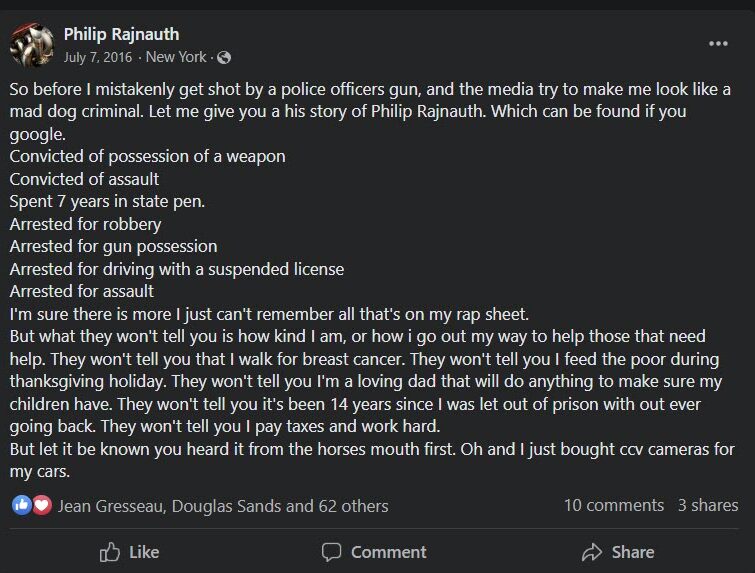
Task: View the 3 shares list
Action: [x=707, y=505]
